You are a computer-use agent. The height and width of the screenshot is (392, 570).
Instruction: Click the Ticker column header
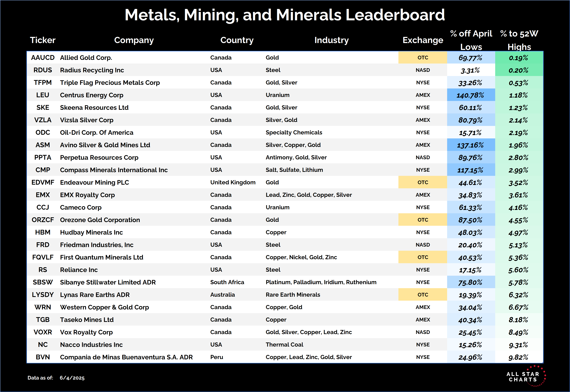pyautogui.click(x=43, y=40)
